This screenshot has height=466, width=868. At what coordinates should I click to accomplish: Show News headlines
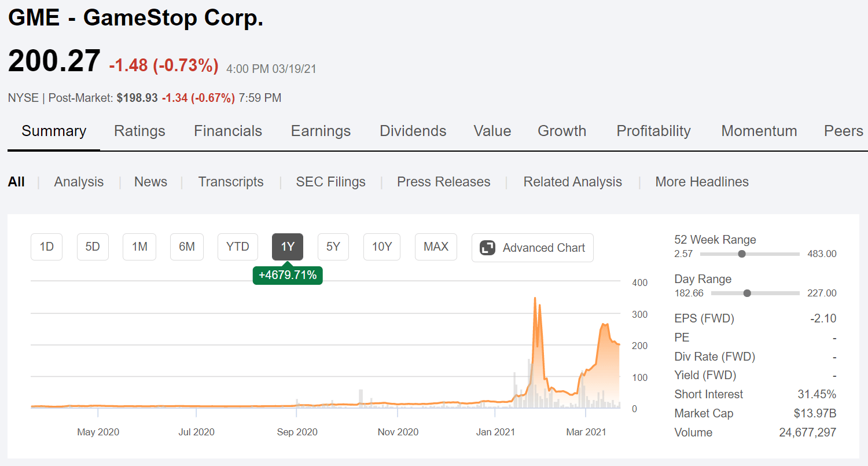tap(150, 182)
